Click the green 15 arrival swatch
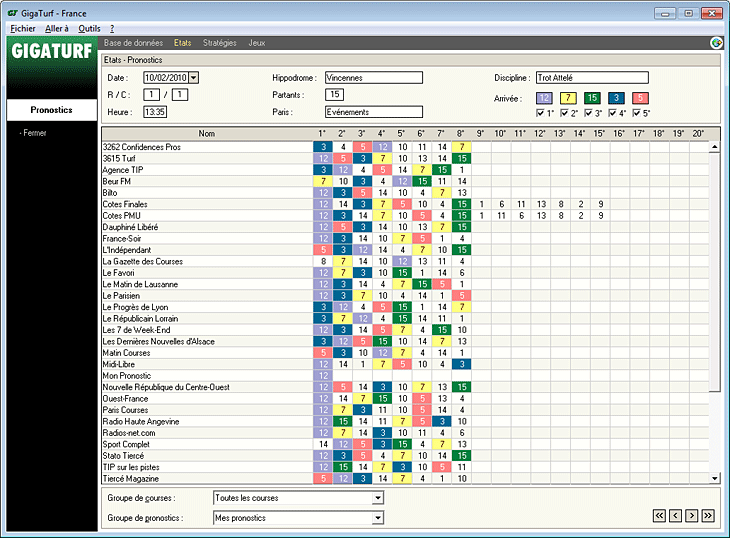730x538 pixels. 592,98
